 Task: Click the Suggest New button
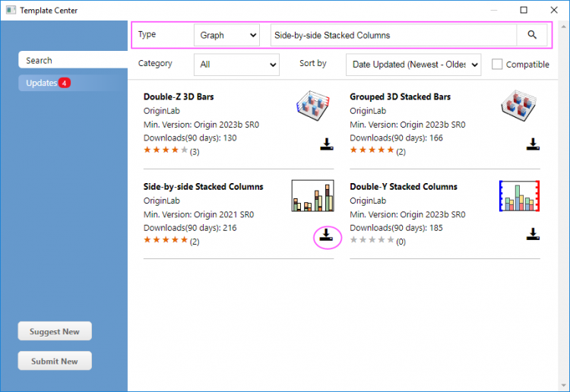pos(55,331)
